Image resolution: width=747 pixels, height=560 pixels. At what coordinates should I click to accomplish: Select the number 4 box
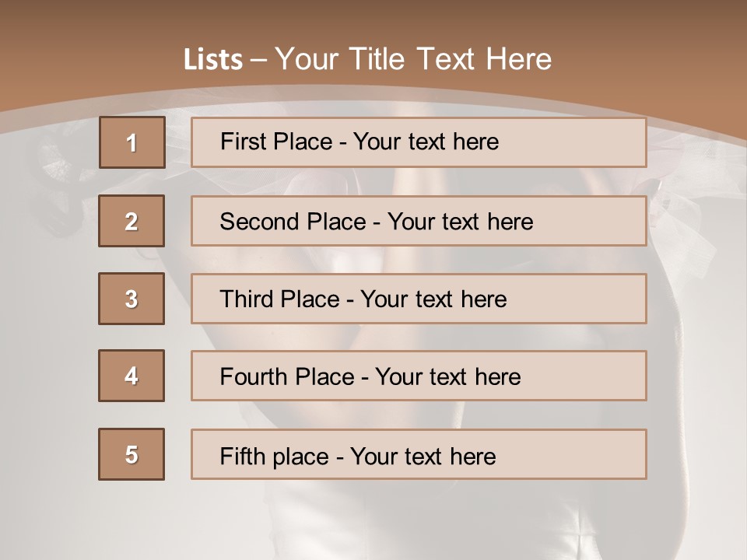pyautogui.click(x=132, y=376)
